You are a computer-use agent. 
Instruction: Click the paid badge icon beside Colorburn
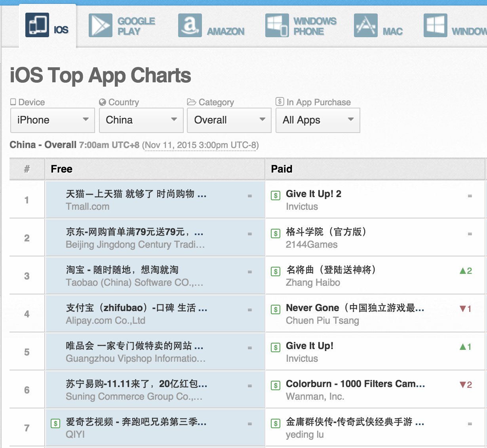[x=276, y=385]
